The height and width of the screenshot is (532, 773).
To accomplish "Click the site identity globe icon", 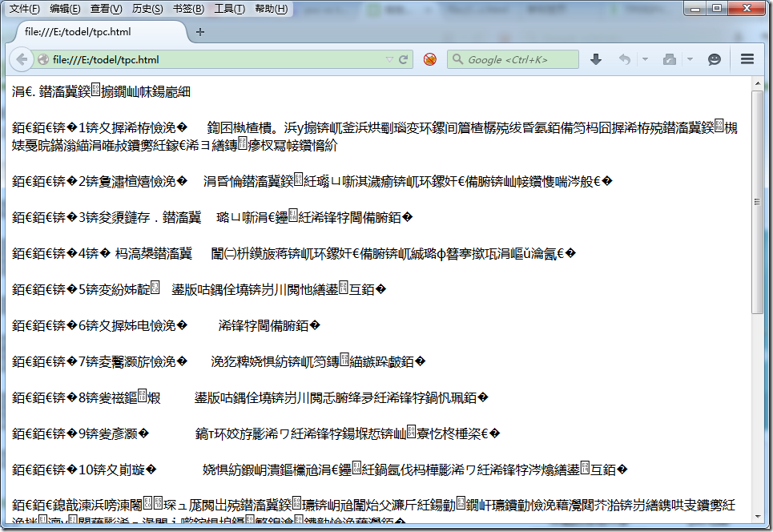I will (43, 59).
